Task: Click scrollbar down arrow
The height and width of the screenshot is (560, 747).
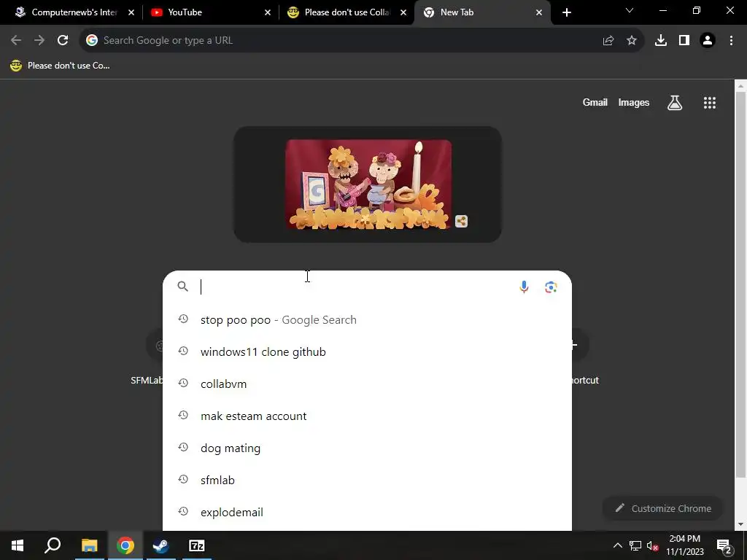Action: (x=740, y=525)
